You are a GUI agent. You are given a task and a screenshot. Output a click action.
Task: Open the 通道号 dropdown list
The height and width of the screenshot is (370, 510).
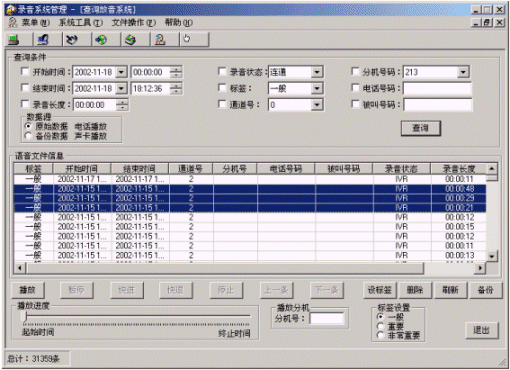317,105
